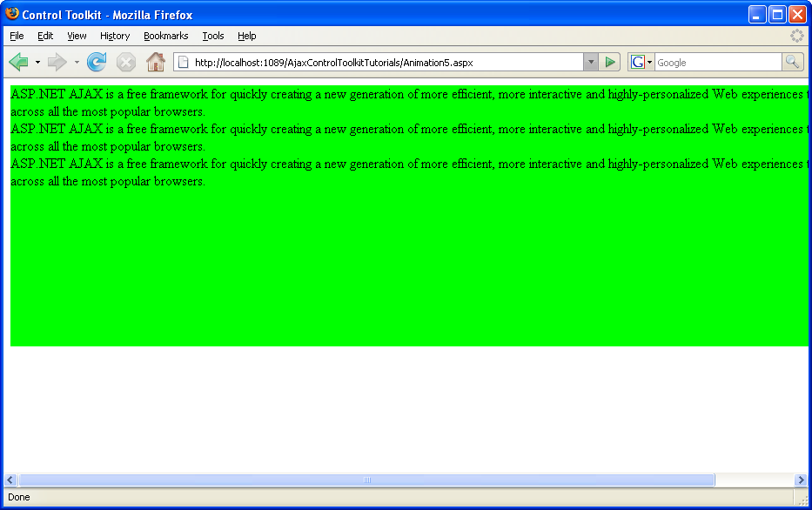Click the scroll left arrow
Screen dimensions: 812x510
click(10, 480)
